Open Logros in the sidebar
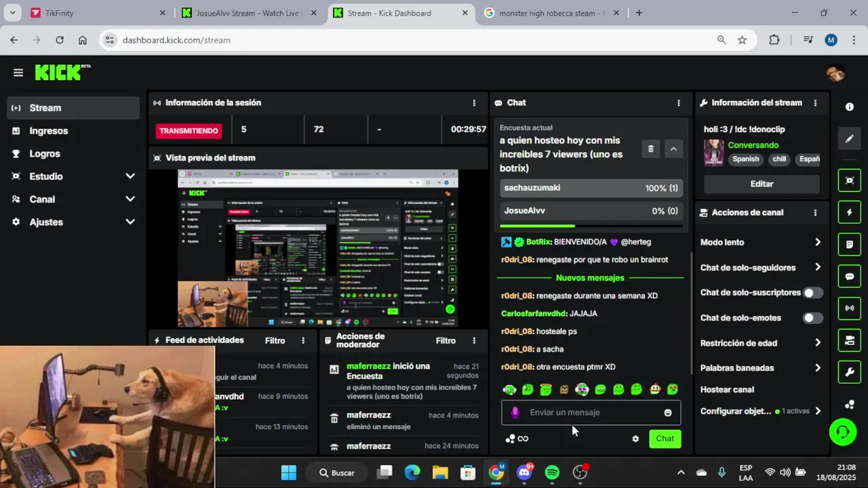Screen dimensions: 868x488 tap(75, 154)
